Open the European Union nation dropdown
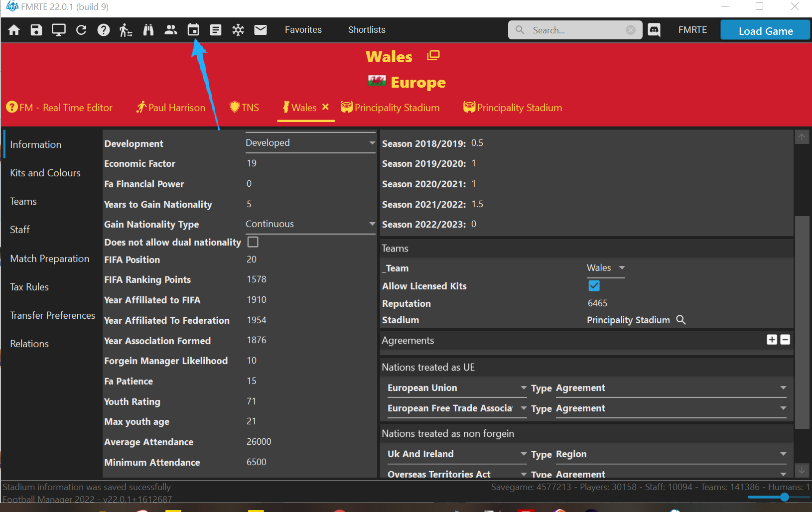 point(457,388)
